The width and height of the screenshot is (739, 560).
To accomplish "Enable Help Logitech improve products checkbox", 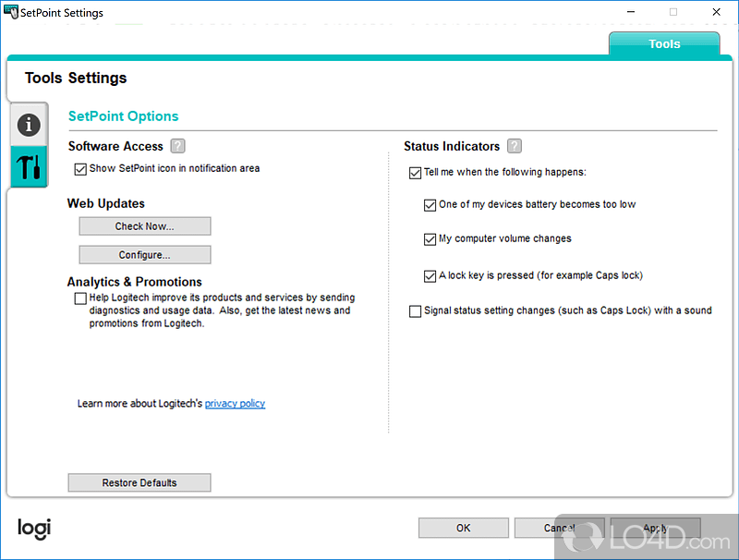I will [x=80, y=298].
